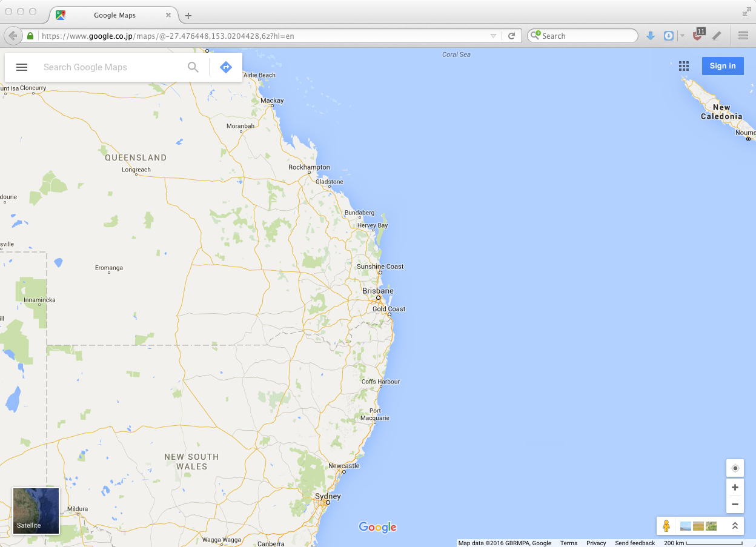The height and width of the screenshot is (547, 756).
Task: Zoom in with the plus button
Action: click(x=735, y=488)
